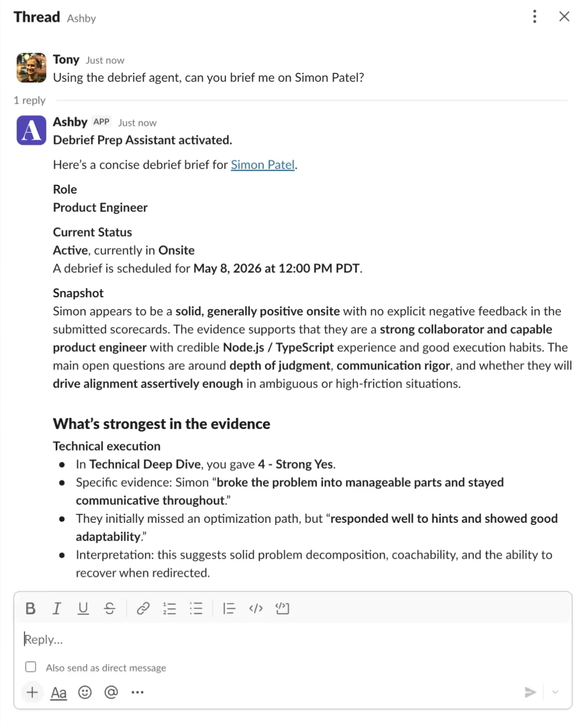The image size is (583, 728).
Task: Toggle bold formatting in reply toolbar
Action: point(30,608)
